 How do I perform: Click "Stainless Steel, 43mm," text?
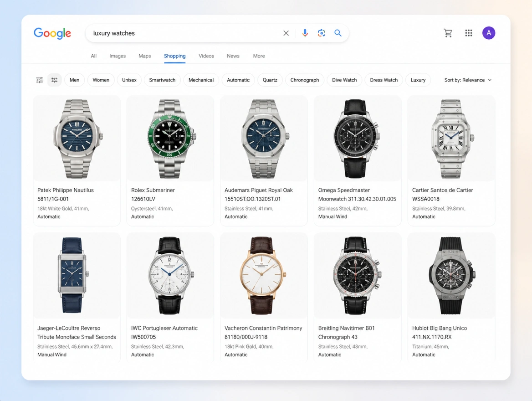point(343,346)
